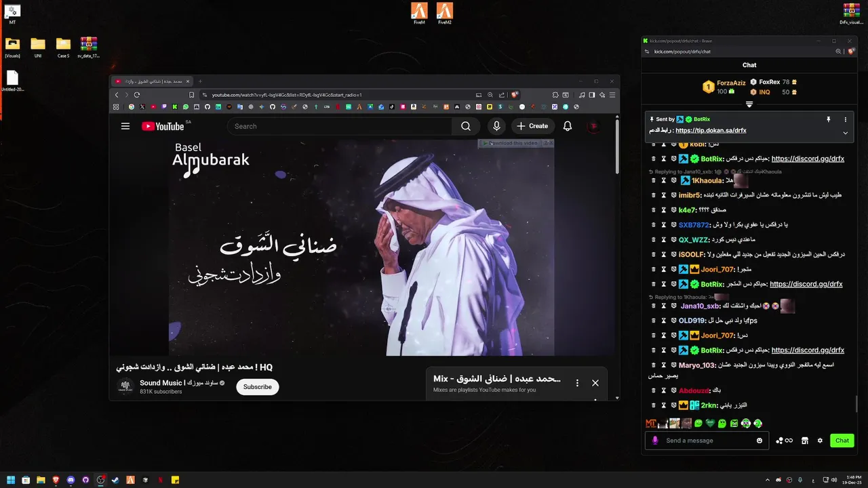868x488 pixels.
Task: Open the UNI folder on desktop
Action: pos(38,47)
